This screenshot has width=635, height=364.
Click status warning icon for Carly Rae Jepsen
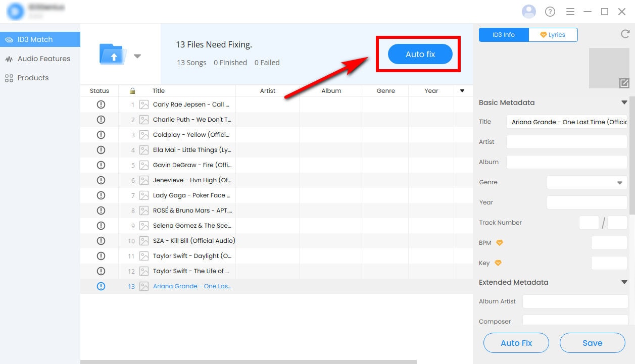coord(101,105)
